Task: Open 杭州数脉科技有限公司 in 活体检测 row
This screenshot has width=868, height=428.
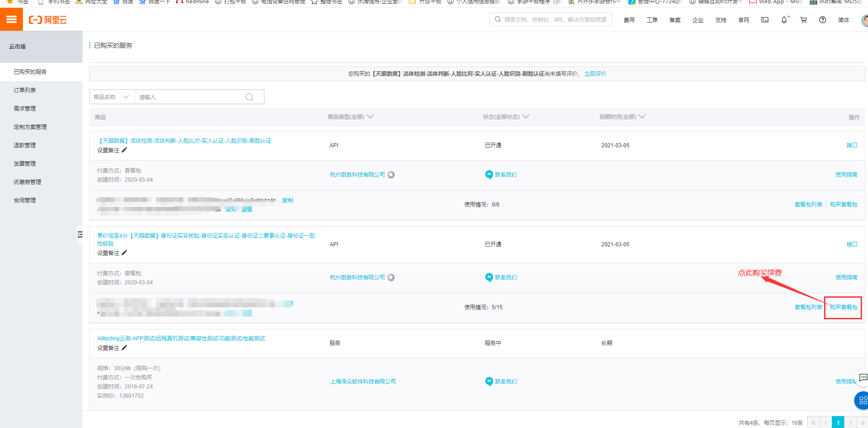Action: pyautogui.click(x=357, y=175)
